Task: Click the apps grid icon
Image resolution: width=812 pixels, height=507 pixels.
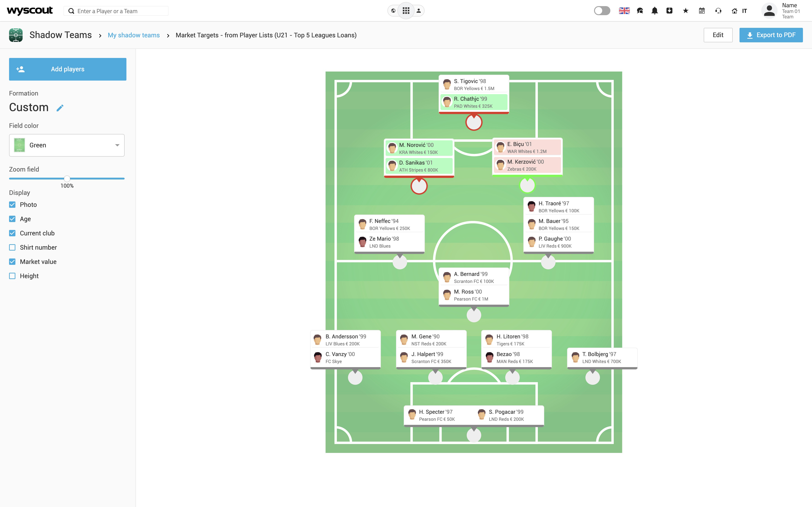Action: tap(406, 11)
